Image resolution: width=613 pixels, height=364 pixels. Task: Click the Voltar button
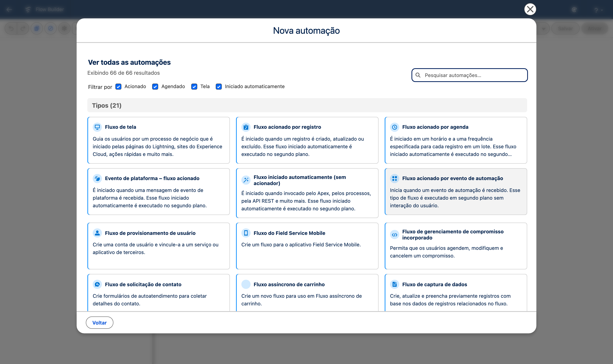coord(100,323)
